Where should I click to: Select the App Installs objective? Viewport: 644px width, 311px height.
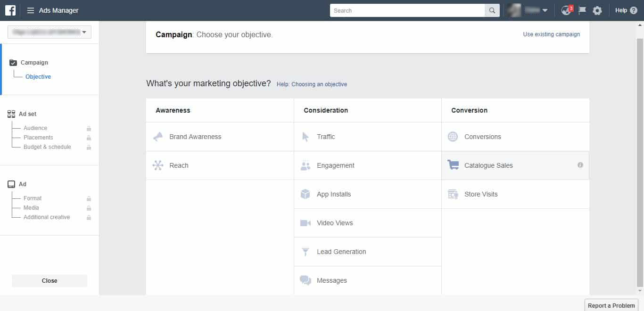[x=368, y=194]
